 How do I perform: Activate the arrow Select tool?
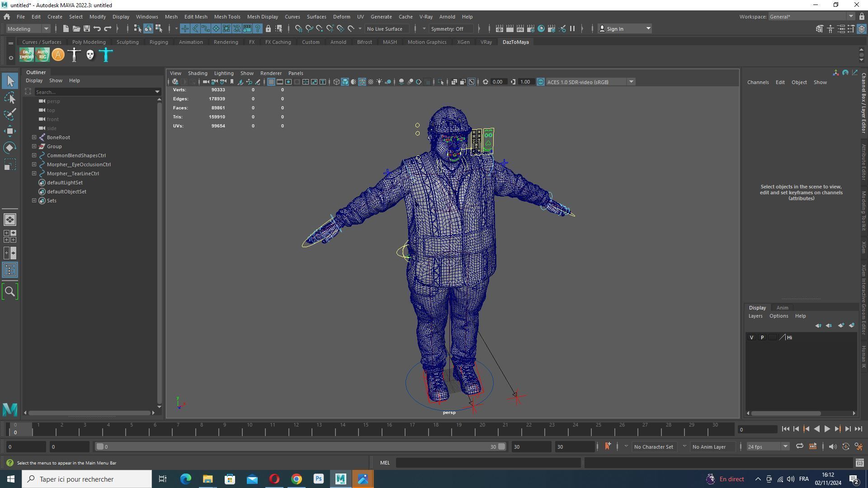(x=10, y=81)
